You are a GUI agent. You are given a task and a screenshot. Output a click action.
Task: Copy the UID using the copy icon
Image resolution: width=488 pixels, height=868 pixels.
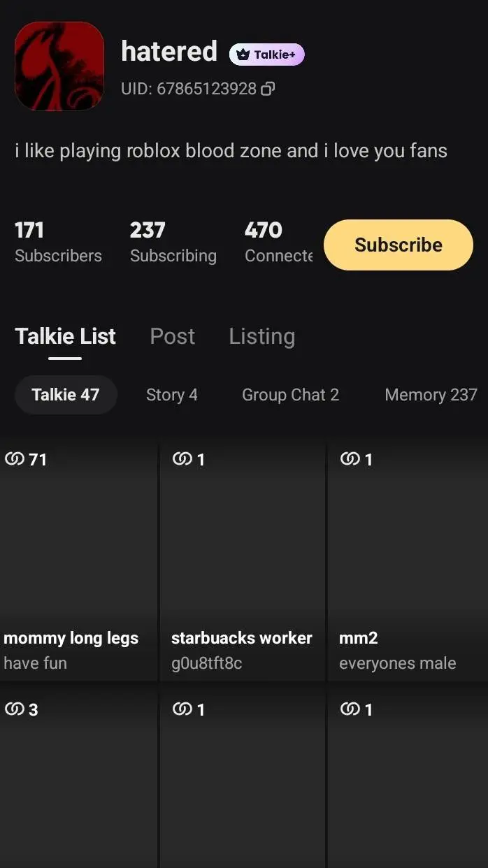[268, 89]
